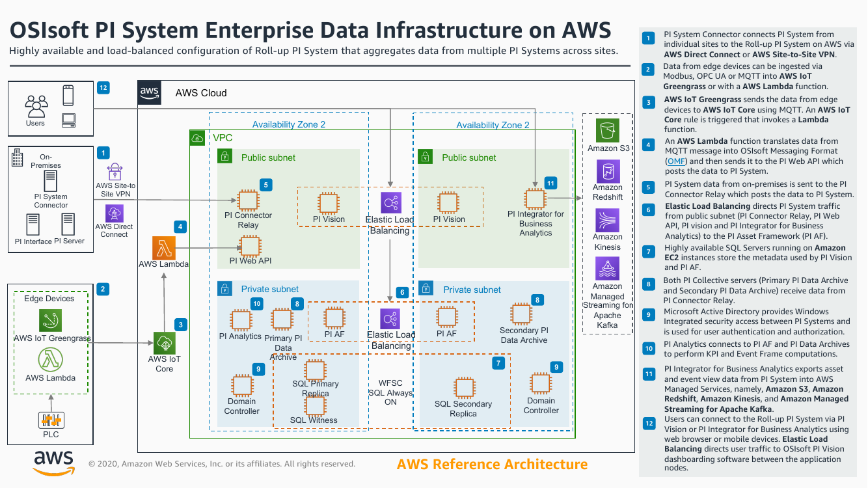868x488 pixels.
Task: Click the PI Vision icon left of the load balancer
Action: 329,203
